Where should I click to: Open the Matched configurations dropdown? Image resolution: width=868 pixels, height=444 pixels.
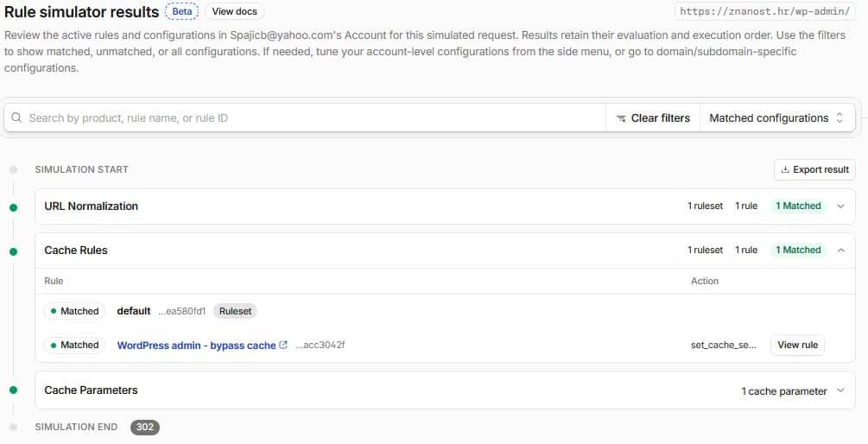coord(776,118)
